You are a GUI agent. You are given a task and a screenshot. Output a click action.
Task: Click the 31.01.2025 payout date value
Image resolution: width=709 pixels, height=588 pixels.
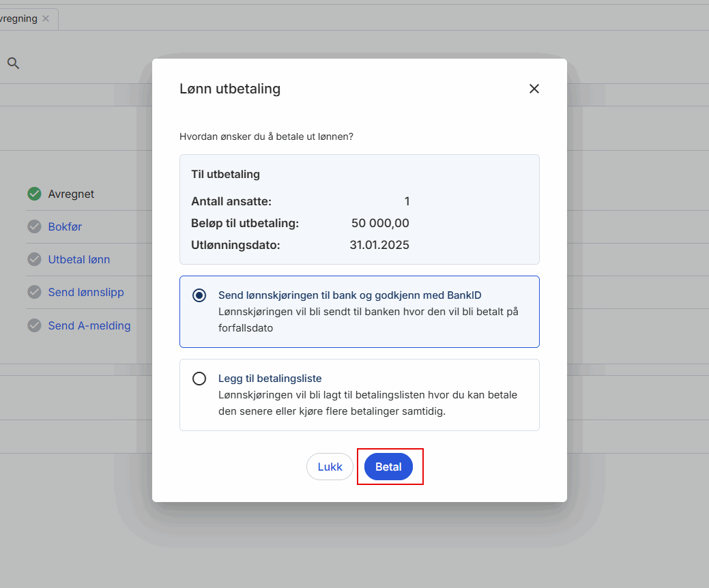[379, 245]
